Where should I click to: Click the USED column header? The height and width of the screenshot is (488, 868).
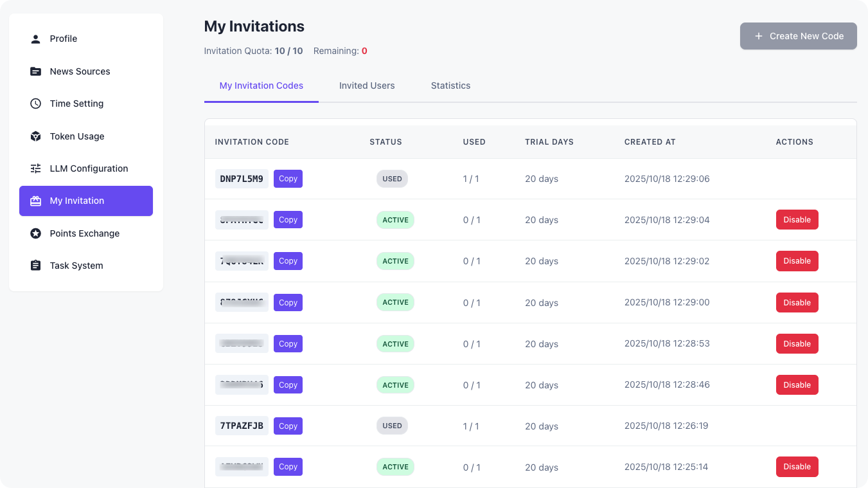[474, 142]
